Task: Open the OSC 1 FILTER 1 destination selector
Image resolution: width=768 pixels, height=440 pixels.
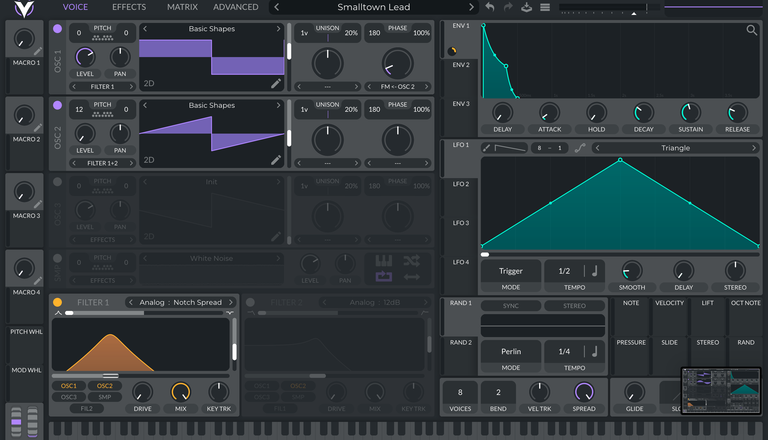Action: click(x=102, y=87)
